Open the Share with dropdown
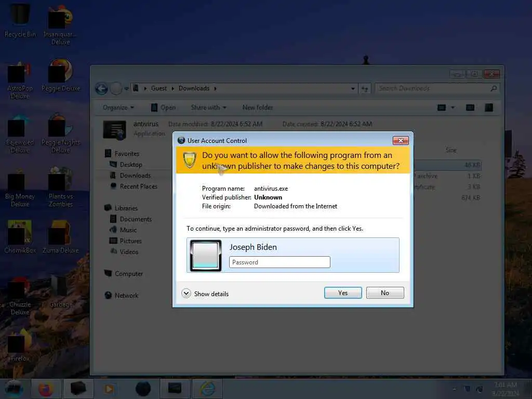532x399 pixels. click(x=208, y=108)
